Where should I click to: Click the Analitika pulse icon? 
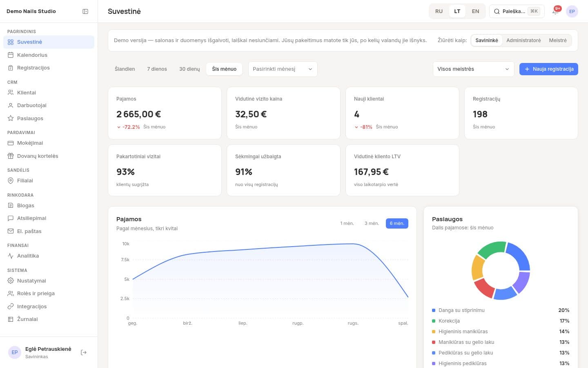coord(11,256)
